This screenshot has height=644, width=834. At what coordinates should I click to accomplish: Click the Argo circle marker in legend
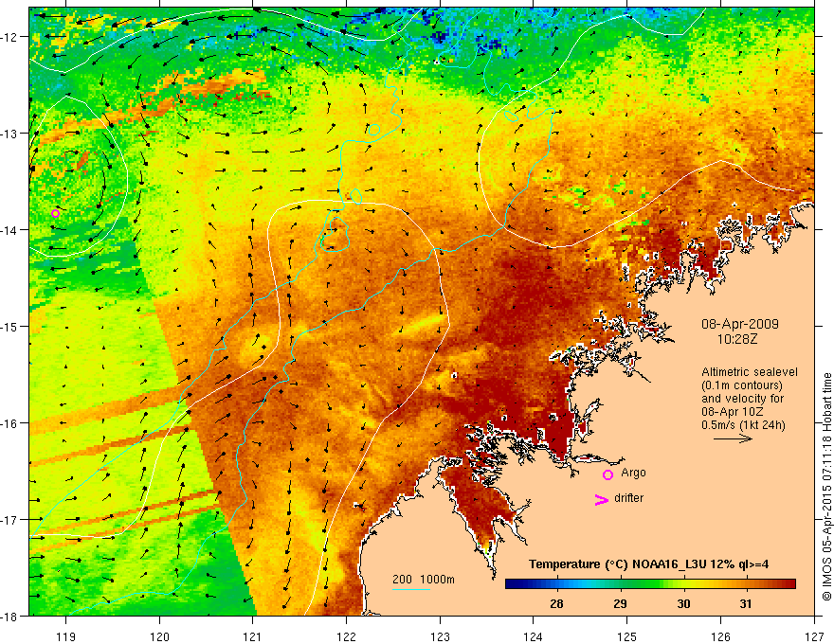click(607, 474)
